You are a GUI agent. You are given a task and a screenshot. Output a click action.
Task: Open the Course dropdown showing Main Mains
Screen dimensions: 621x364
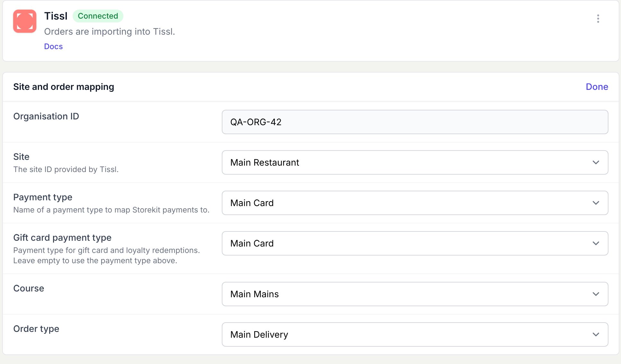[x=415, y=294]
